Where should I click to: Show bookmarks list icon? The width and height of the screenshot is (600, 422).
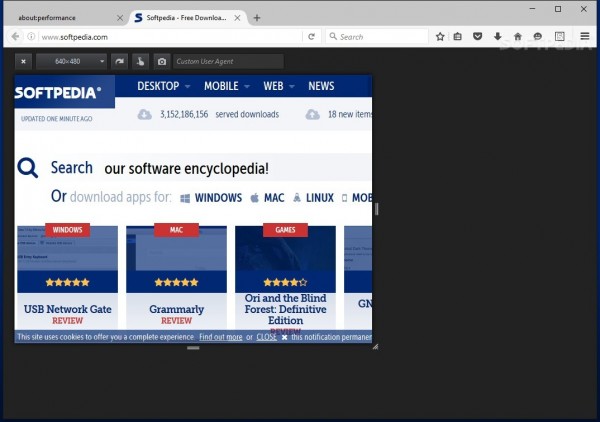458,37
